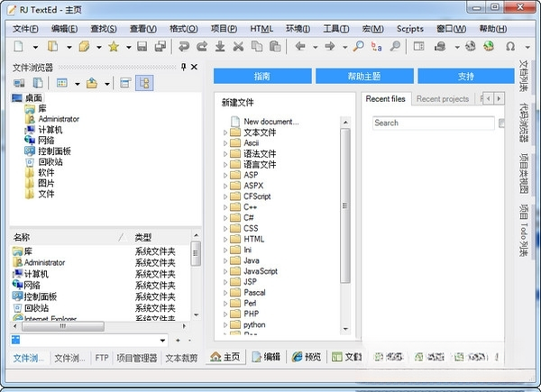Click the 帮助主题 blue button

pyautogui.click(x=364, y=77)
